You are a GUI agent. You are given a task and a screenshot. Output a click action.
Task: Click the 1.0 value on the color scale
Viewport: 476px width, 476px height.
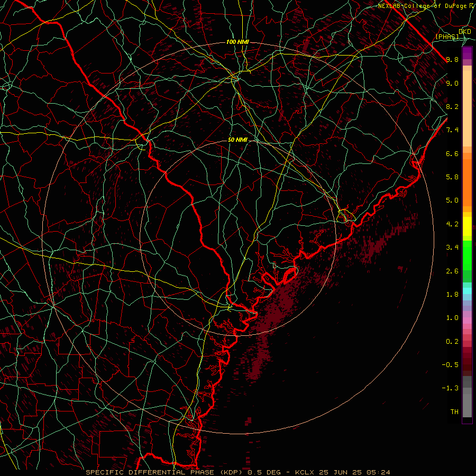[x=452, y=318]
